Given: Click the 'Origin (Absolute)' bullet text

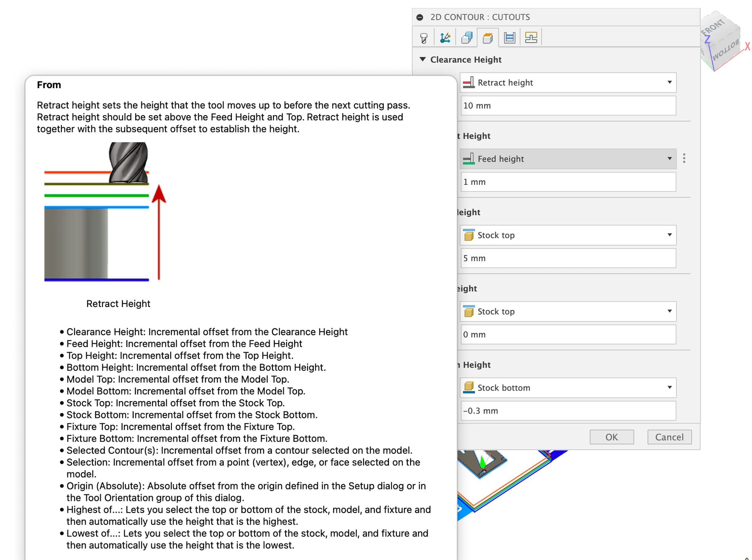Looking at the screenshot, I should pos(246,492).
